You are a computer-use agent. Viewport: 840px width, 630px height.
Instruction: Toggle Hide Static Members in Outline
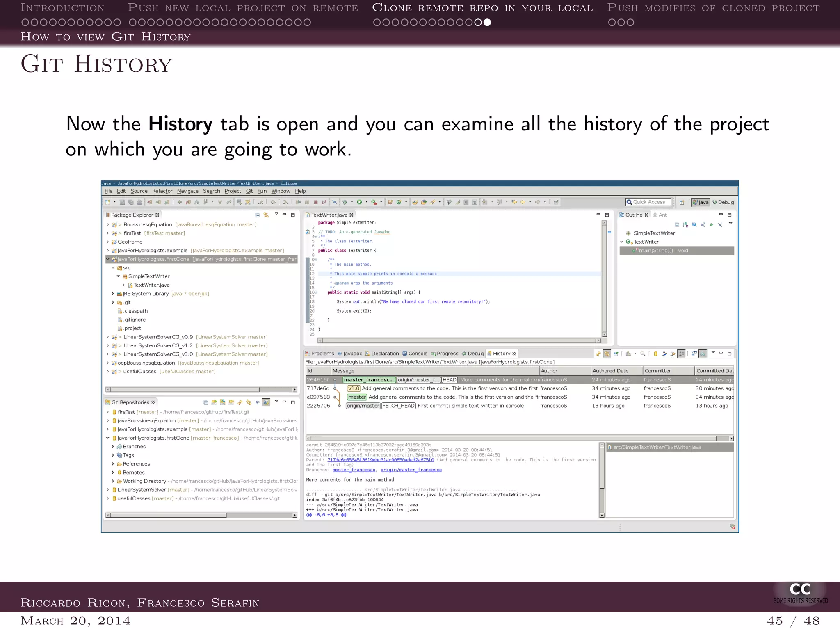coord(703,225)
